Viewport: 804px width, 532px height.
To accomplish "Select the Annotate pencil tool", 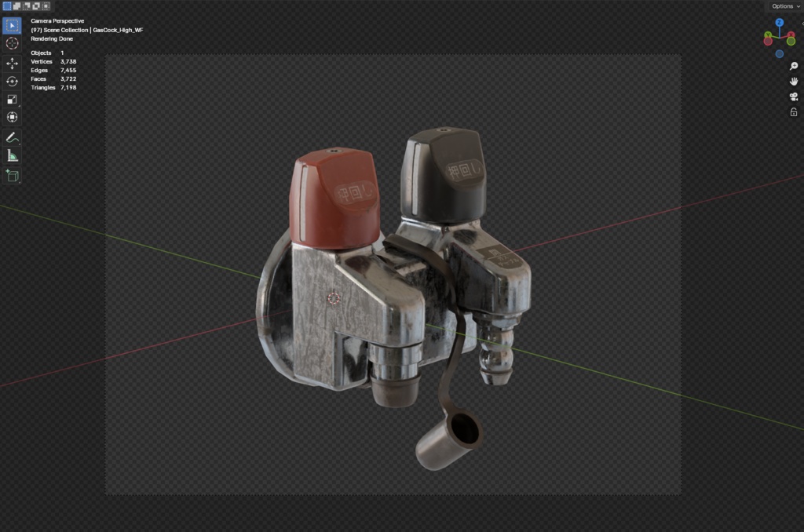I will 13,137.
